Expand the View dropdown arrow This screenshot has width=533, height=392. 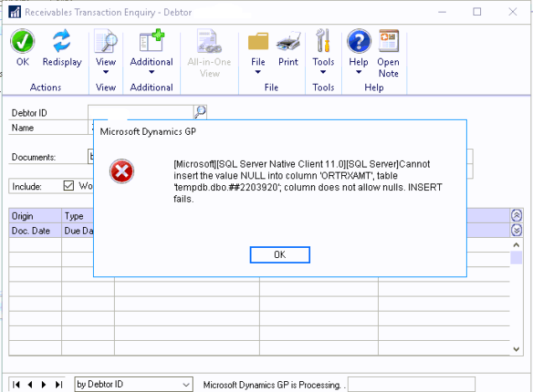[106, 72]
